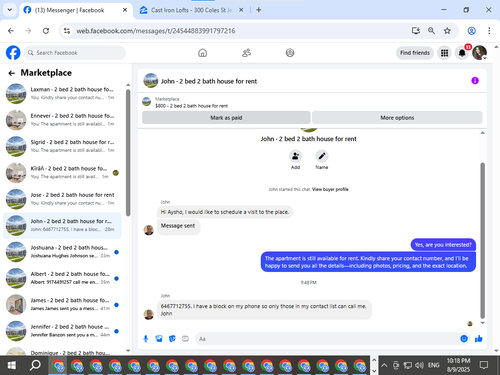The image size is (500, 375).
Task: Open site information icon in address bar
Action: pos(67,31)
